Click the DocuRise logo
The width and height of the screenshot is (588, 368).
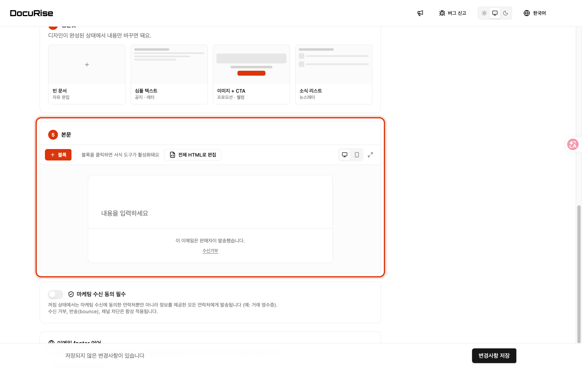tap(32, 13)
